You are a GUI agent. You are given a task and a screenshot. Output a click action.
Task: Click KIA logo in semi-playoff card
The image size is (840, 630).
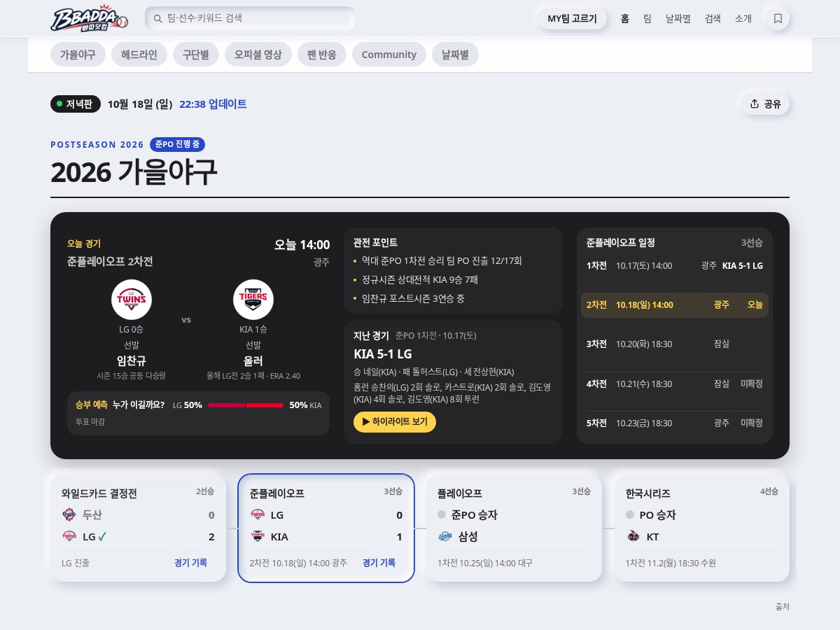[258, 537]
